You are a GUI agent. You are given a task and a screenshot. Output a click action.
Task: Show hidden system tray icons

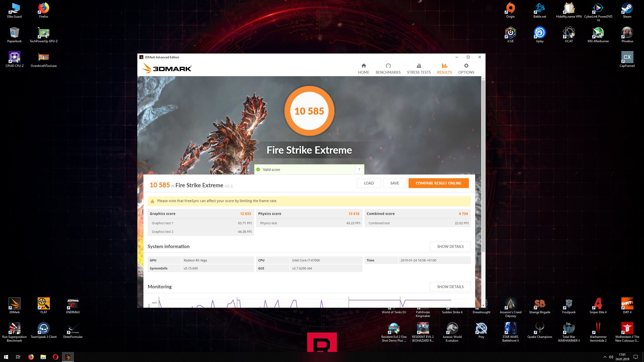tap(605, 357)
